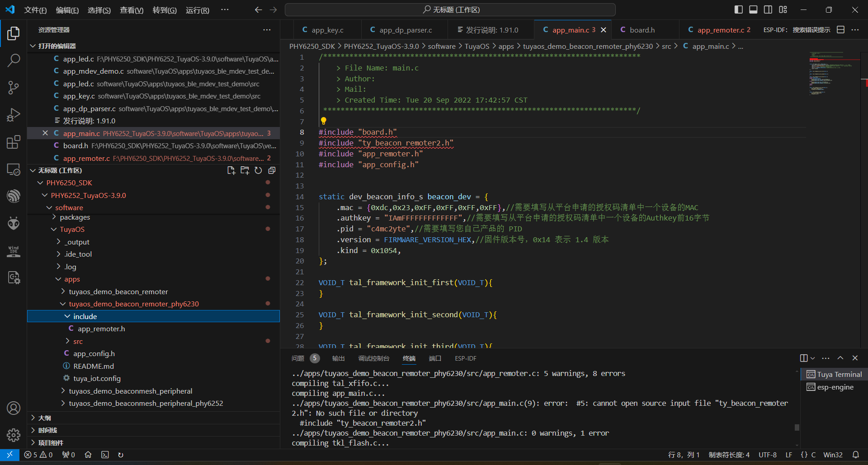Collapse all folders in Explorer
The height and width of the screenshot is (465, 868).
pos(272,170)
